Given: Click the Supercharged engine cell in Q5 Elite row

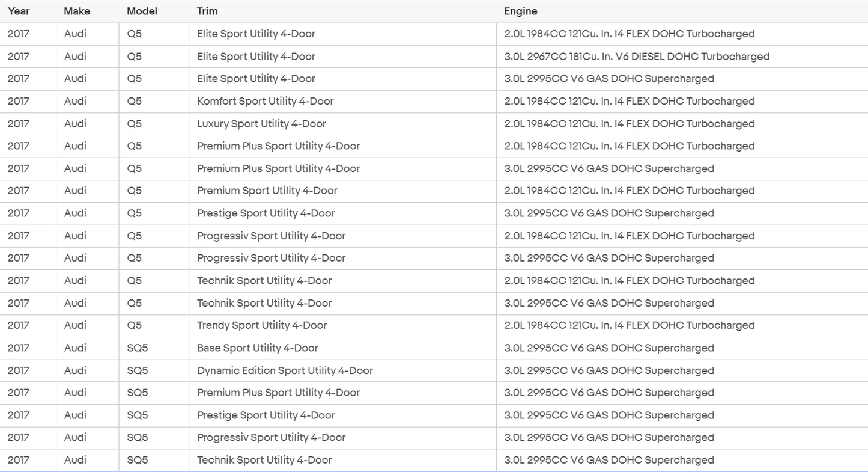Looking at the screenshot, I should click(x=682, y=79).
